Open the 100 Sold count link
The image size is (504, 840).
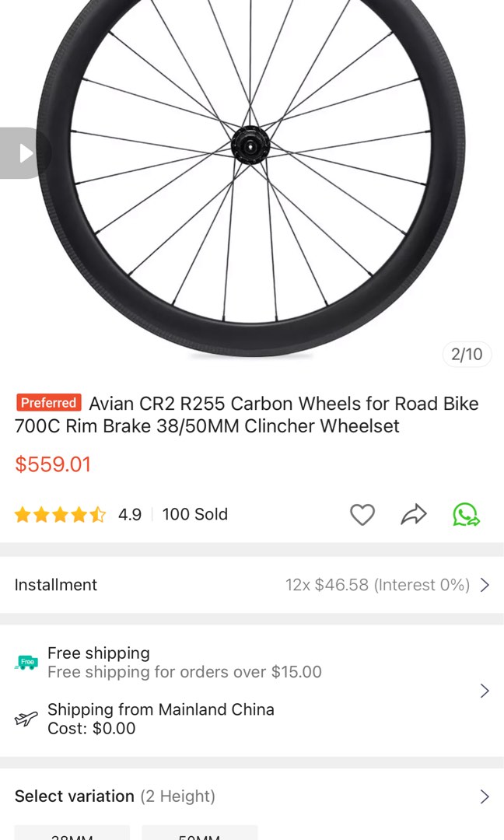click(194, 514)
